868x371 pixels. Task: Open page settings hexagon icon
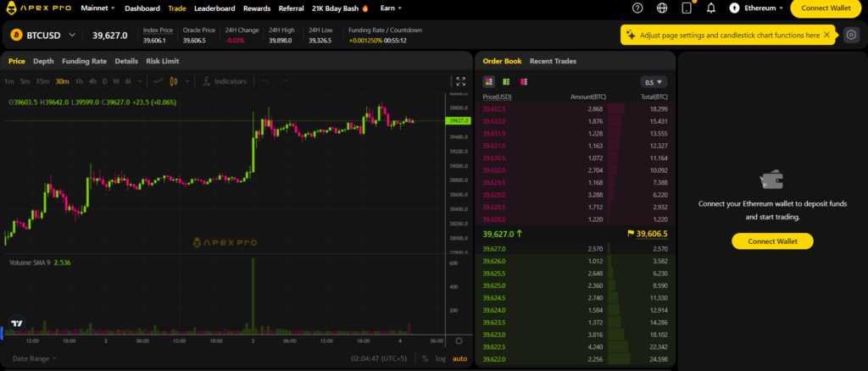pyautogui.click(x=851, y=35)
